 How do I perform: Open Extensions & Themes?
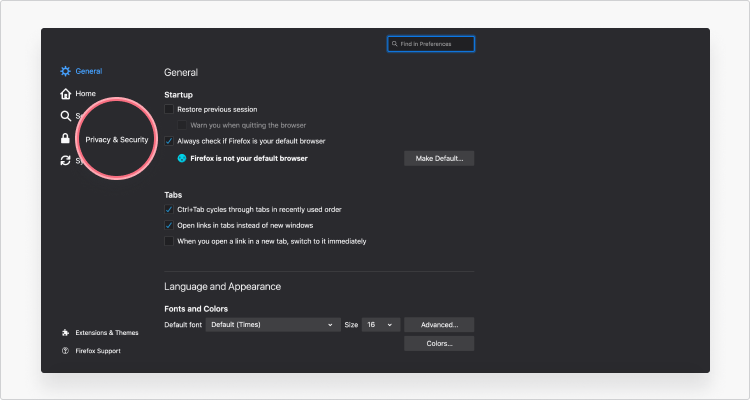[x=107, y=333]
